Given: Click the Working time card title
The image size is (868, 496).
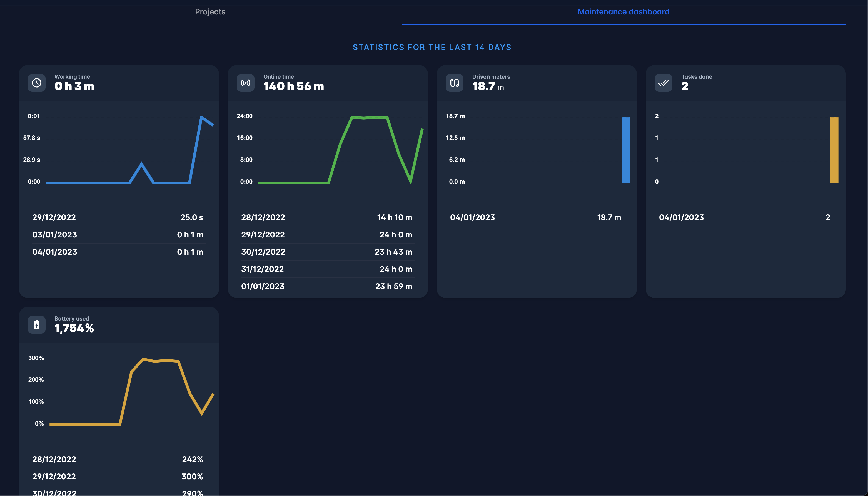Looking at the screenshot, I should click(72, 77).
